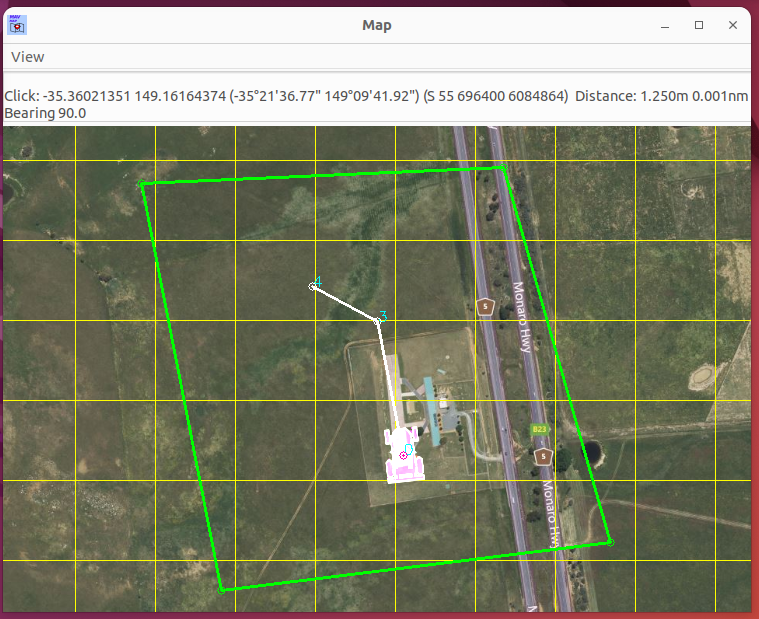Click the bottom-left geofence corner point

[221, 590]
